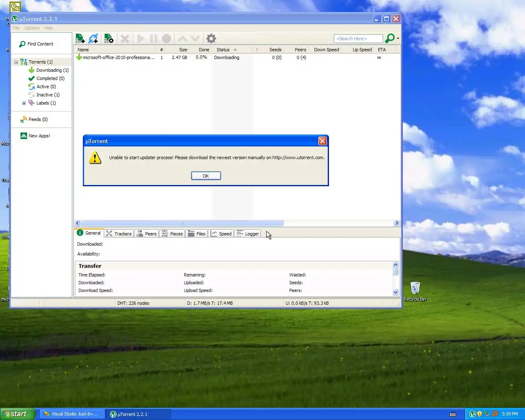Viewport: 525px width, 420px height.
Task: Open Preferences via the gear icon
Action: 211,39
